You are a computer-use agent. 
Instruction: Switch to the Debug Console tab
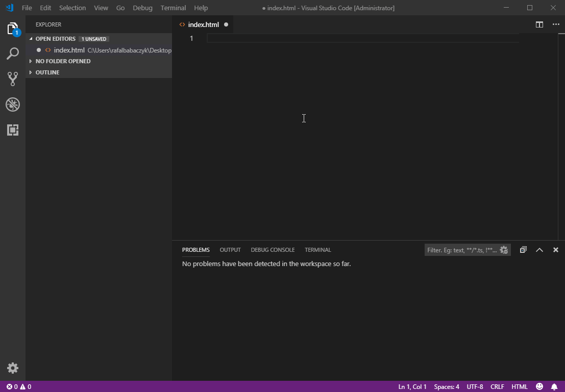(273, 250)
